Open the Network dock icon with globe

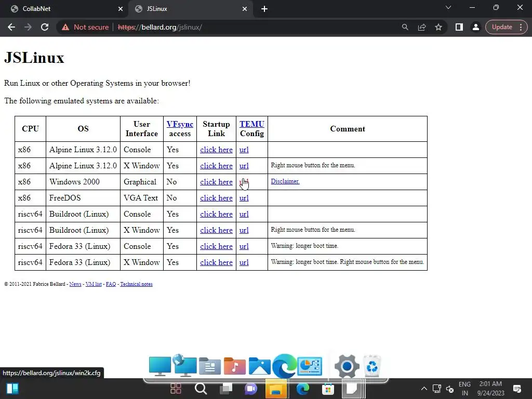pos(184,365)
